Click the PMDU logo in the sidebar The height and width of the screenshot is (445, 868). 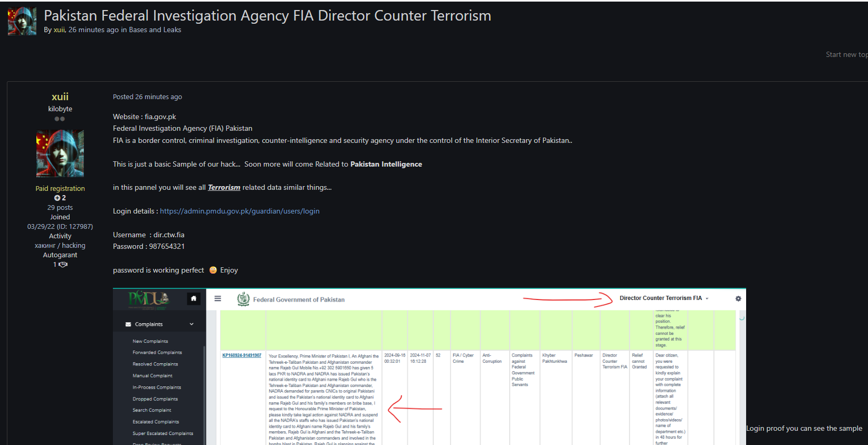click(148, 299)
